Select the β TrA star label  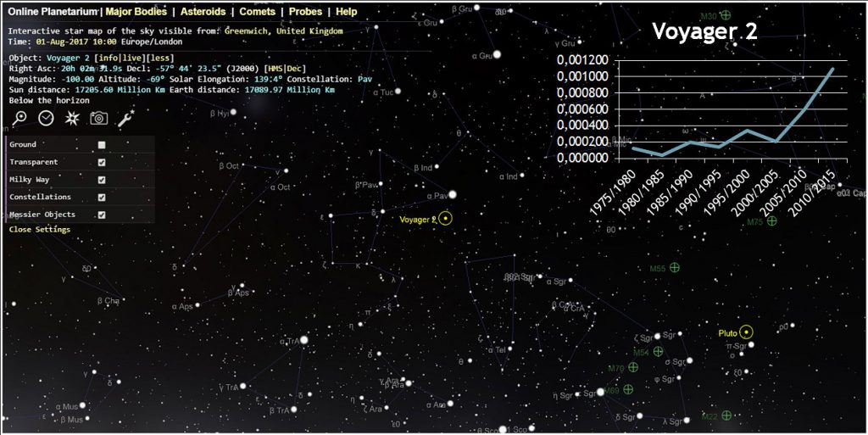coord(280,411)
